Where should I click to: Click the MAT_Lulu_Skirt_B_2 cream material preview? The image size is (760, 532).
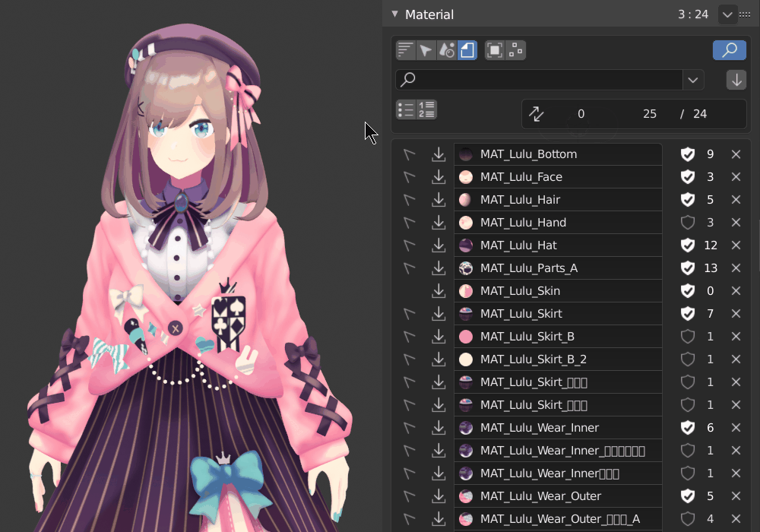[x=466, y=359]
